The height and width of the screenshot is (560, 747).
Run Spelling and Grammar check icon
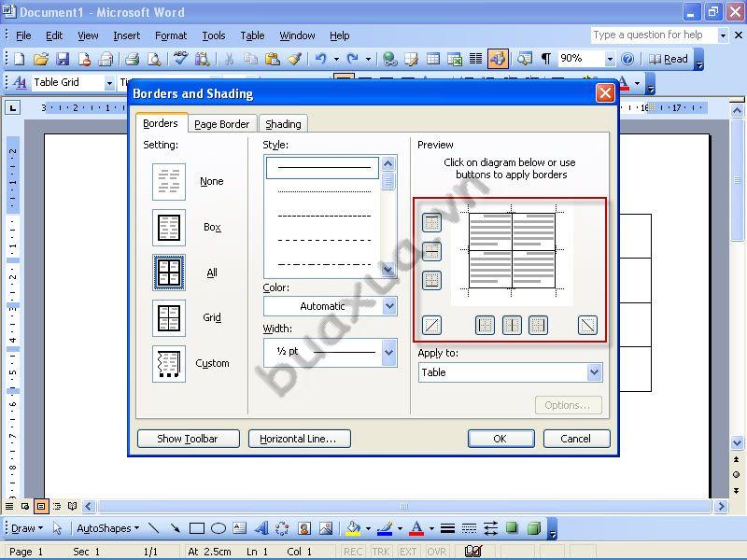click(180, 59)
